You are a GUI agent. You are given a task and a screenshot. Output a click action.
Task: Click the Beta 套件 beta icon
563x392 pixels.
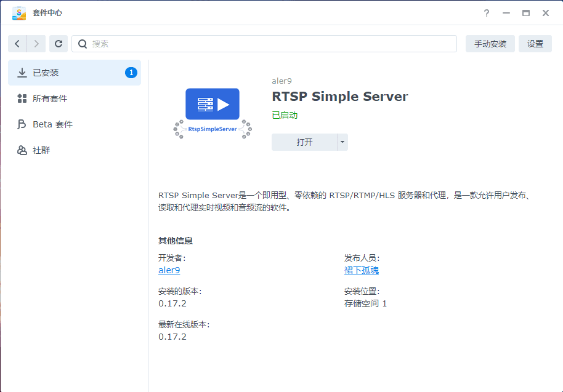[x=21, y=124]
